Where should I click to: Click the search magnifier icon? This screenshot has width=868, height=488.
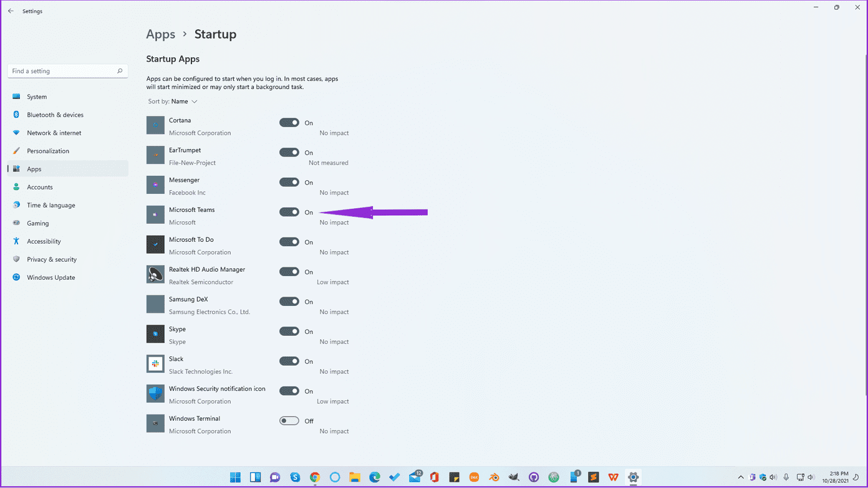120,71
